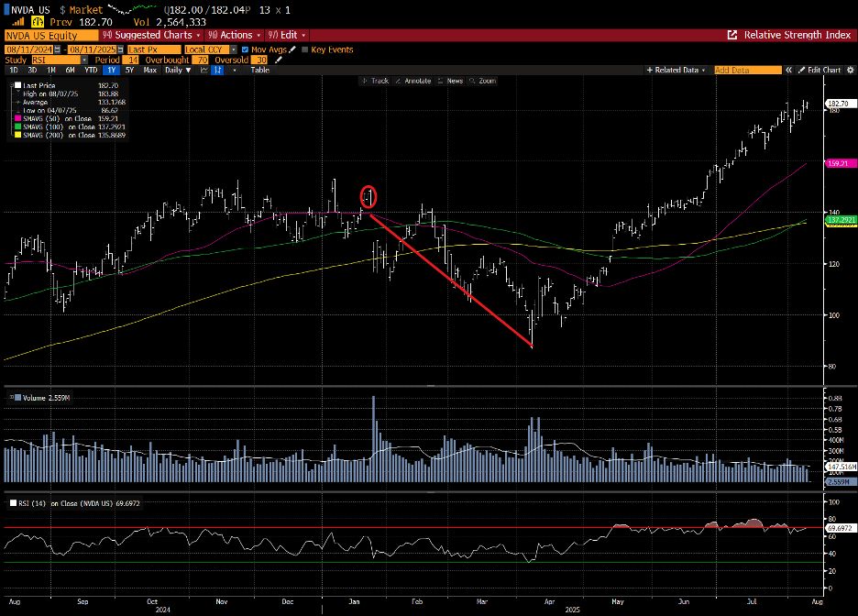Screen dimensions: 858x616
Task: Open the chart type dropdown arrow
Action: pos(235,70)
